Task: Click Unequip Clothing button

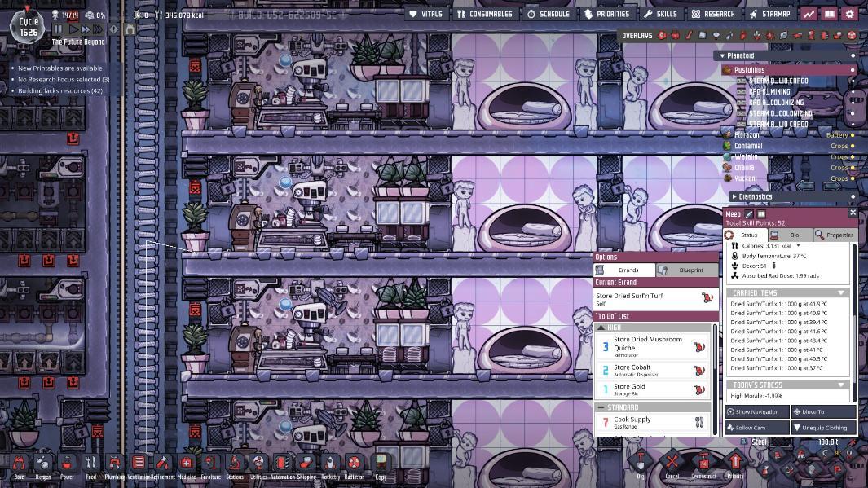Action: (824, 428)
